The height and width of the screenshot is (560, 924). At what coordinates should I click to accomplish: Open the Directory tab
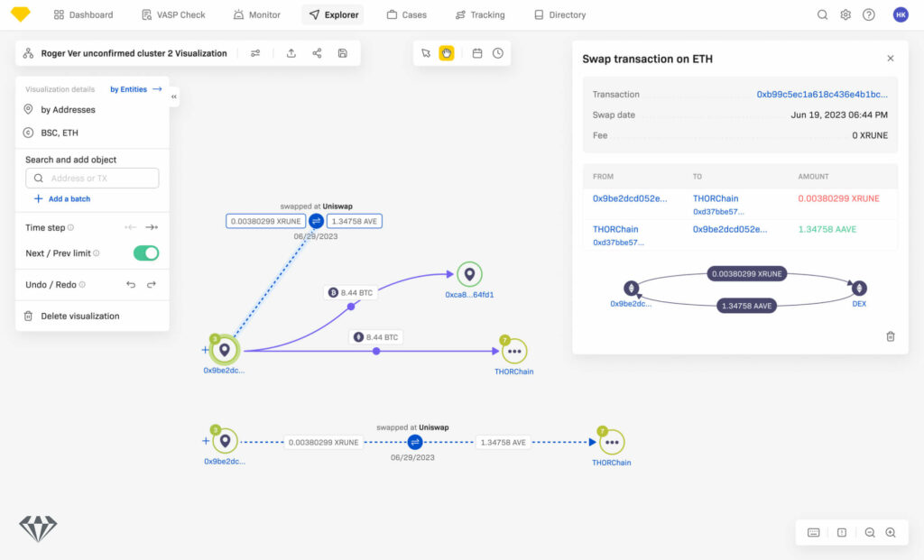point(559,14)
